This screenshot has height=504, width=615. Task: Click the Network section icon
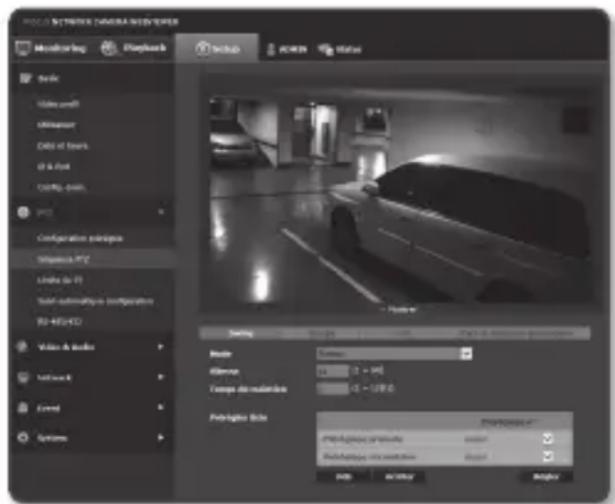23,378
